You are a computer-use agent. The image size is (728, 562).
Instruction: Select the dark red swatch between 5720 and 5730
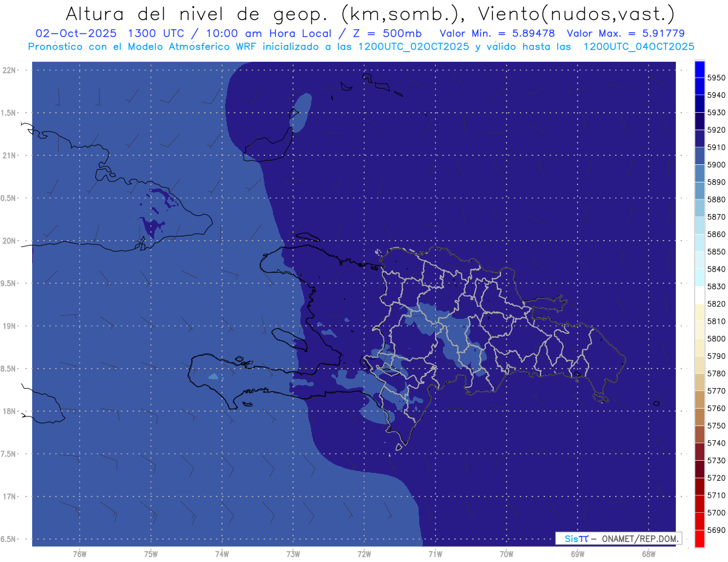tap(699, 469)
